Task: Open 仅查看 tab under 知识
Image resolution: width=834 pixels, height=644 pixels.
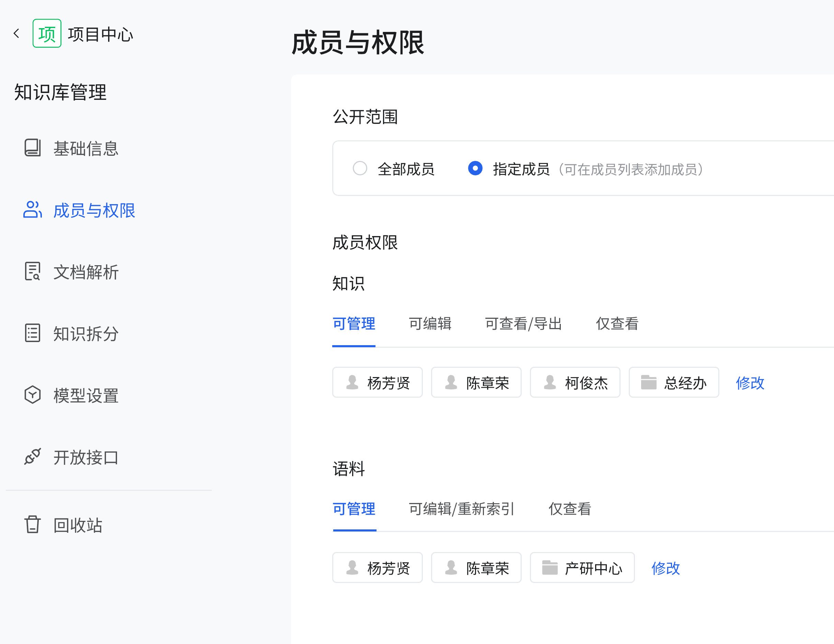Action: 617,324
